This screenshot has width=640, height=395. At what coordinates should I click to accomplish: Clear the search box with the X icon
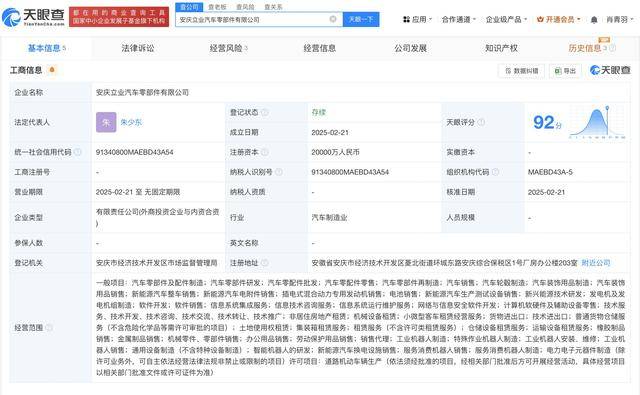pos(333,19)
